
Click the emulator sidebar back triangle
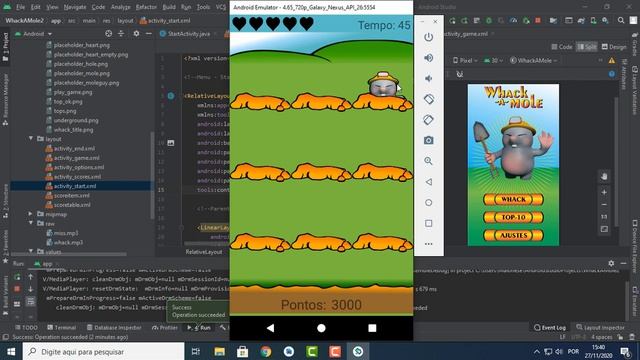[x=428, y=182]
